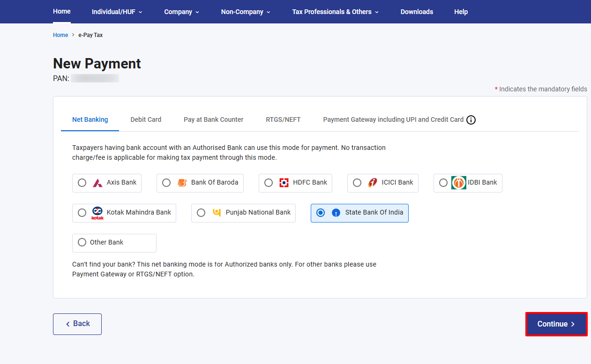The height and width of the screenshot is (364, 591).
Task: Switch to the Net Banking tab
Action: [90, 119]
